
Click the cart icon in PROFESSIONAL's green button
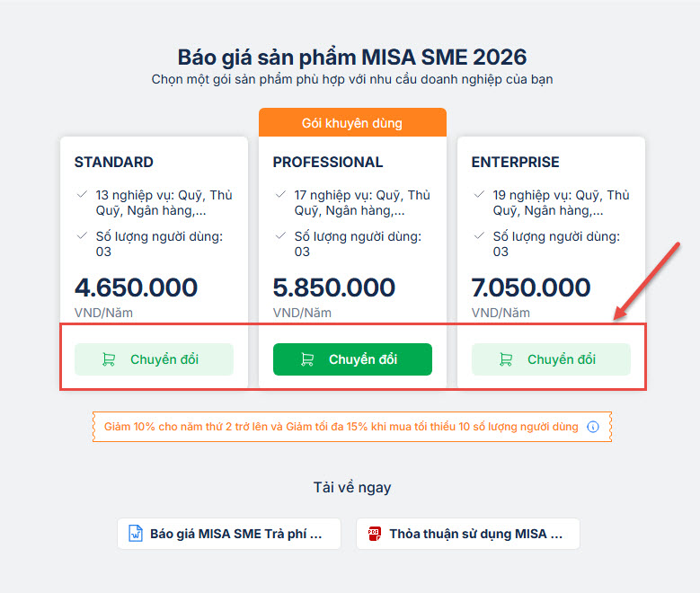(307, 359)
